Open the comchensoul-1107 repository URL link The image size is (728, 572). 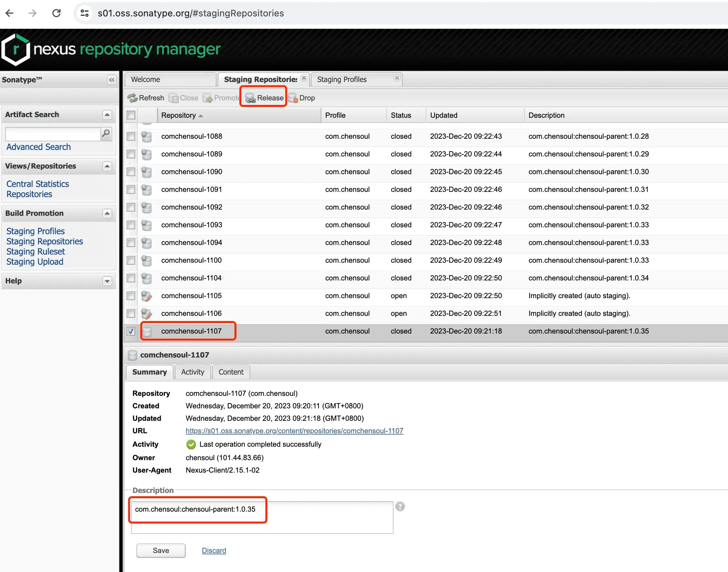(294, 431)
